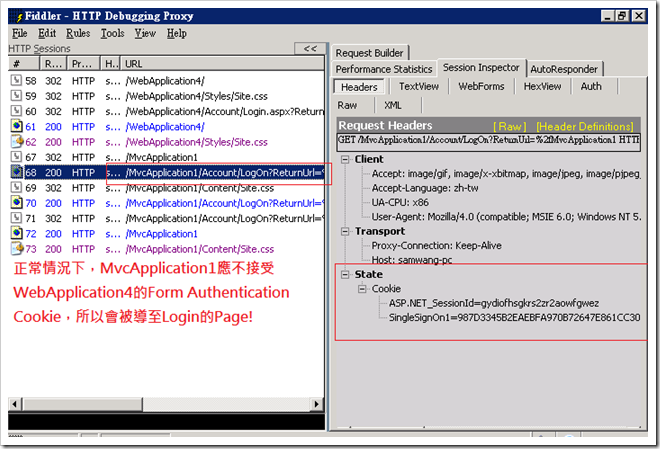Switch to the Raw inspector tab

point(347,105)
